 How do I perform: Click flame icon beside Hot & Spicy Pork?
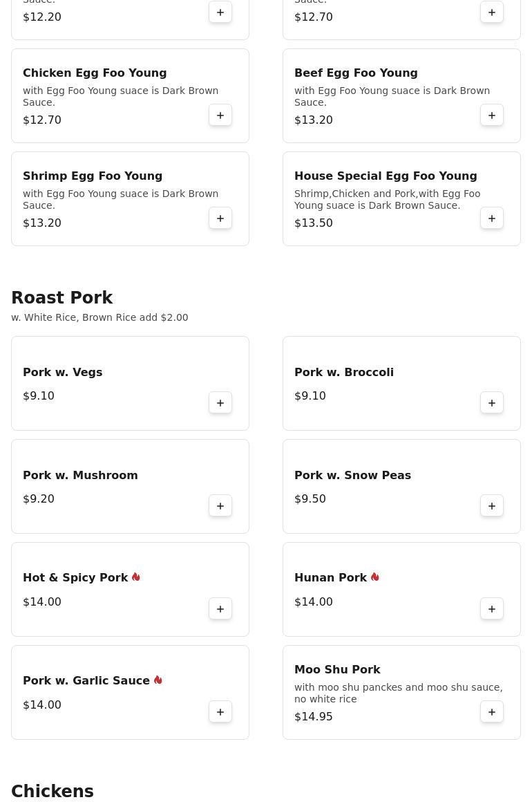tap(136, 577)
